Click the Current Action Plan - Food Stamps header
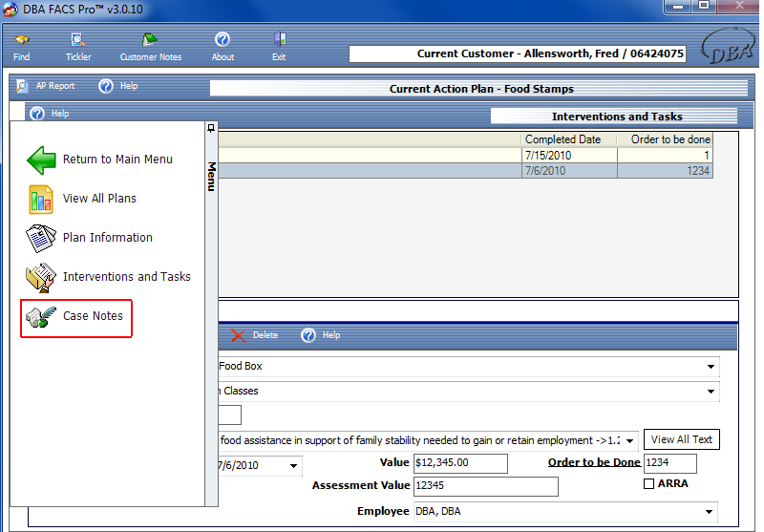 click(x=479, y=89)
